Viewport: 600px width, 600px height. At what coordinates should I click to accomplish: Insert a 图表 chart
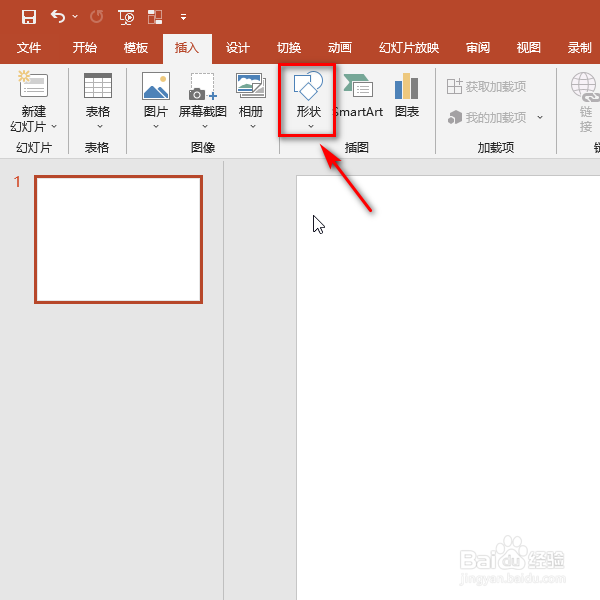(x=407, y=96)
